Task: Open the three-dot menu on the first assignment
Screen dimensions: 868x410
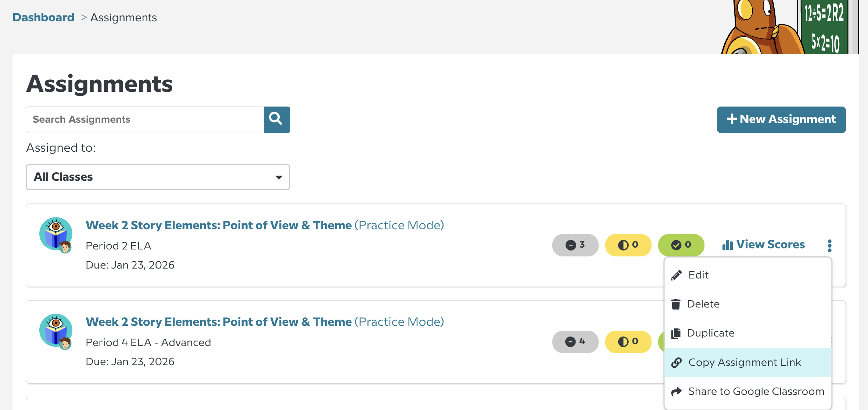Action: (829, 245)
